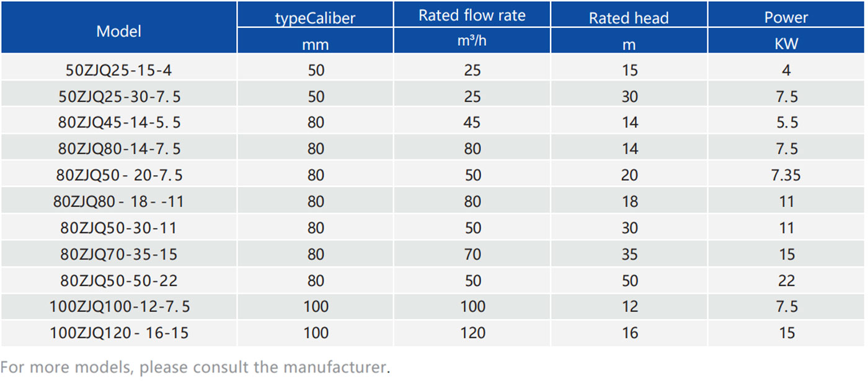The image size is (868, 381).
Task: Select the 50ZJQ25-30-7.5 model cell
Action: point(119,97)
